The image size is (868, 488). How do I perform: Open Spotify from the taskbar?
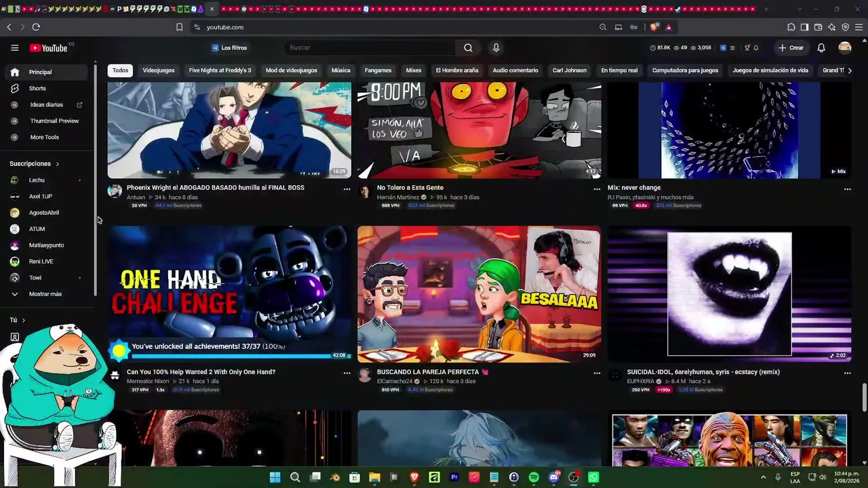click(x=534, y=478)
